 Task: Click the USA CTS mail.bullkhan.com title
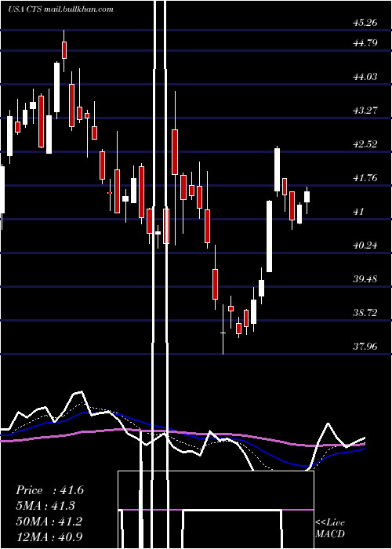point(60,9)
